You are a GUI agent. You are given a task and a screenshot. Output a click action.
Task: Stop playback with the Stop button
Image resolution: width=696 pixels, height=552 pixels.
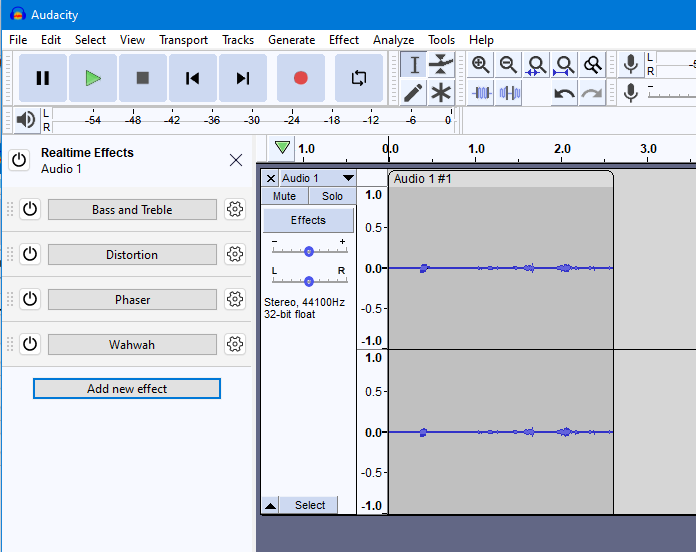click(x=142, y=78)
